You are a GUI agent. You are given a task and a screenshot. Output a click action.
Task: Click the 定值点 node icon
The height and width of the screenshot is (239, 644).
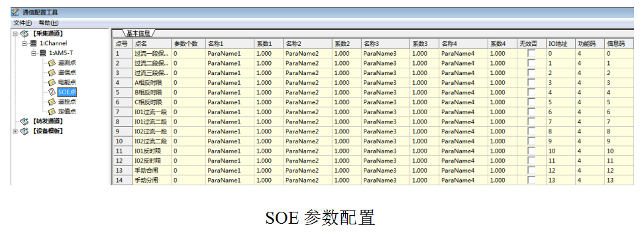click(x=52, y=112)
